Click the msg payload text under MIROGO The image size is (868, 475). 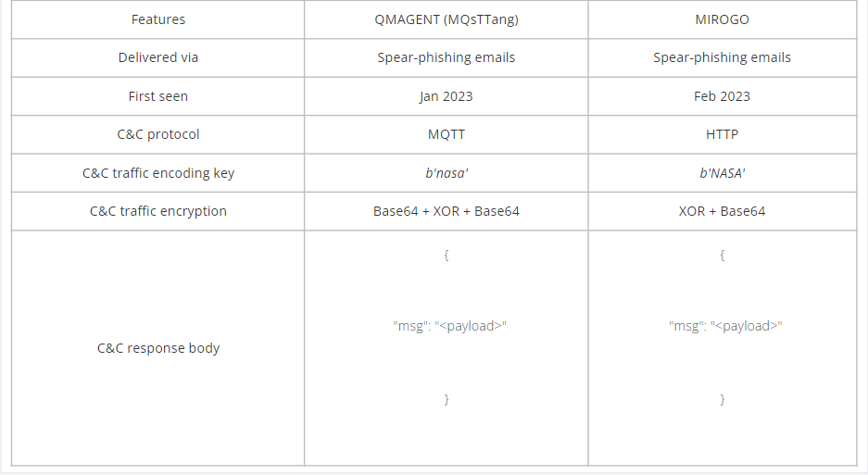[x=725, y=326]
